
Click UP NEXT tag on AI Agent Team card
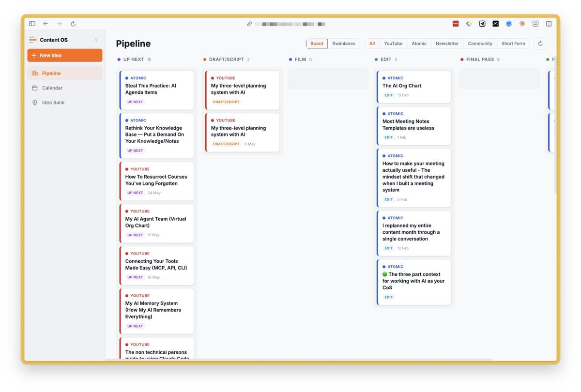[x=135, y=235]
